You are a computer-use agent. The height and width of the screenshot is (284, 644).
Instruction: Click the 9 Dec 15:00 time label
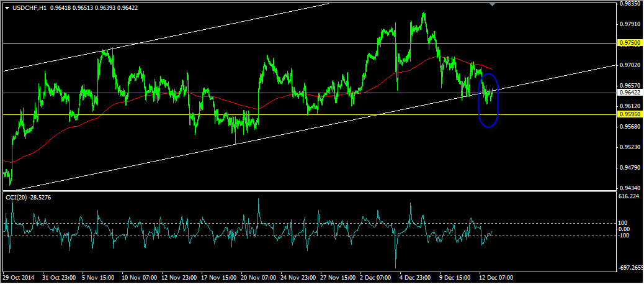click(455, 278)
